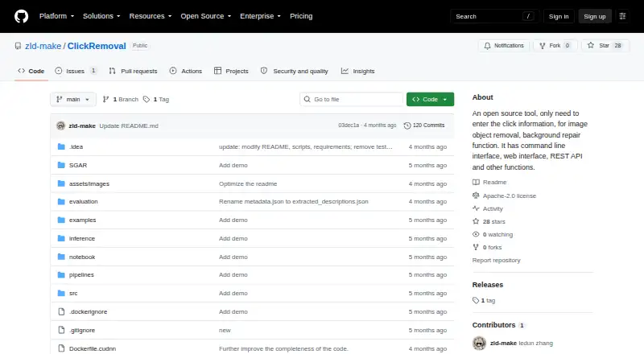
Task: Open the Enterprise dropdown
Action: 260,16
